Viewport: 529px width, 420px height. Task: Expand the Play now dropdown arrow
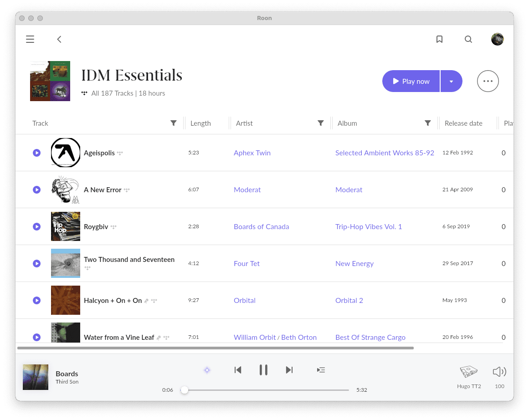[452, 81]
